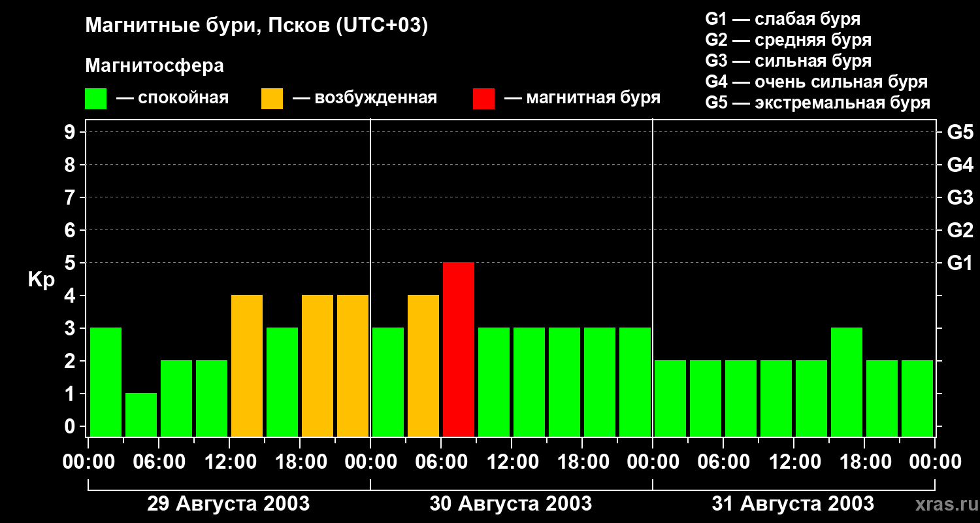The image size is (980, 523).
Task: Click the '18:00' time label for 31 August
Action: [864, 462]
